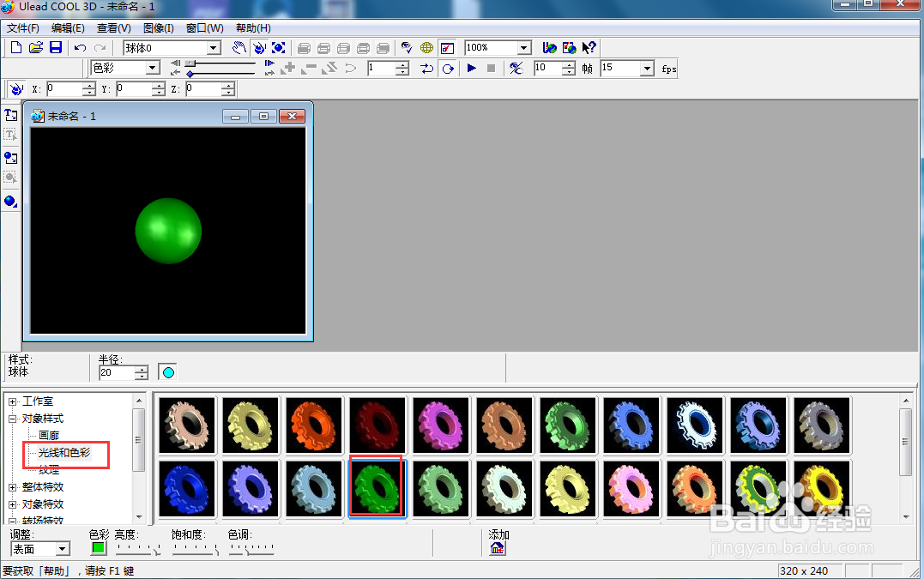Undo the last action
This screenshot has height=579, width=924.
coord(80,48)
